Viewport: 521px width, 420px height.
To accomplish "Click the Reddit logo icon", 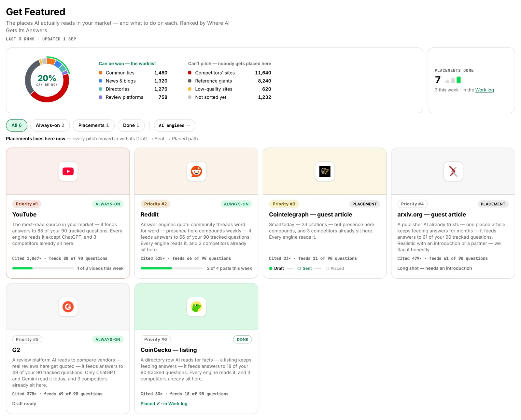I will point(196,171).
